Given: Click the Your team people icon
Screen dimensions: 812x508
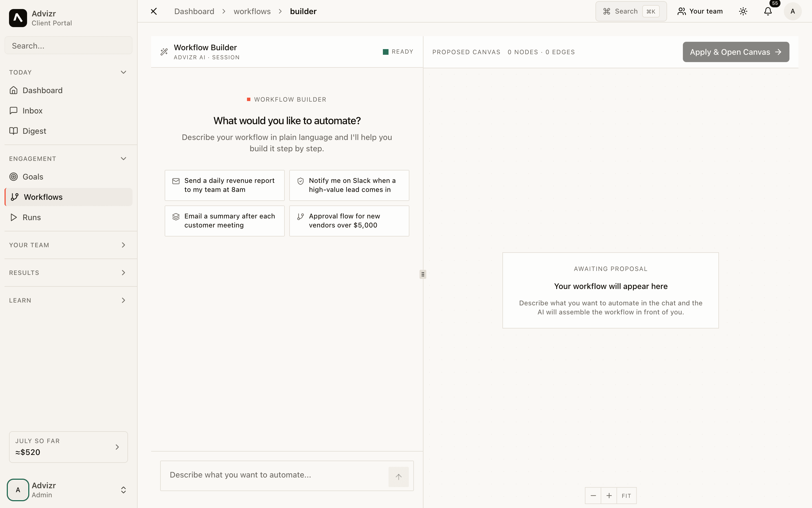Looking at the screenshot, I should (x=681, y=11).
